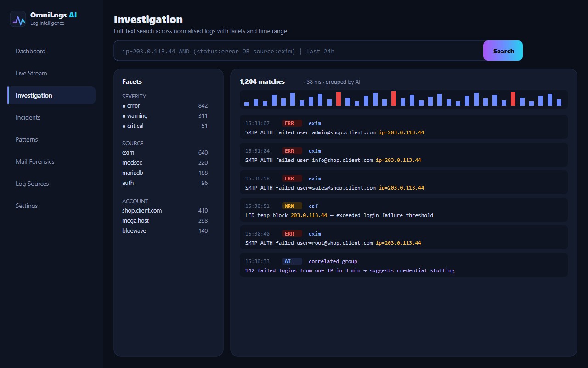
Task: Click the Search button
Action: [x=503, y=51]
